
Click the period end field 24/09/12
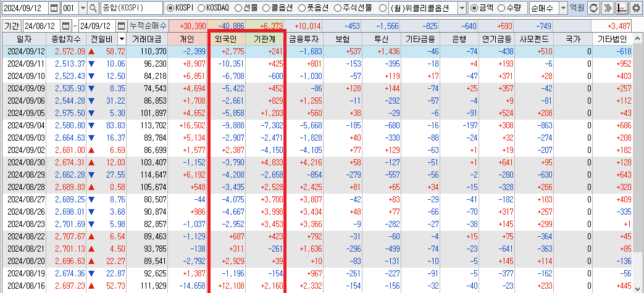pyautogui.click(x=96, y=26)
